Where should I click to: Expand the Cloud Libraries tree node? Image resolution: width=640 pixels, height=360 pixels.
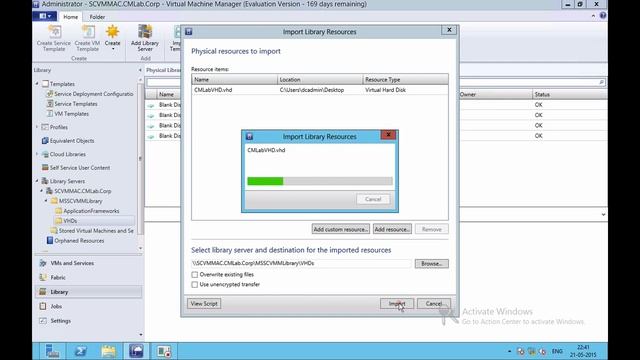tap(37, 154)
